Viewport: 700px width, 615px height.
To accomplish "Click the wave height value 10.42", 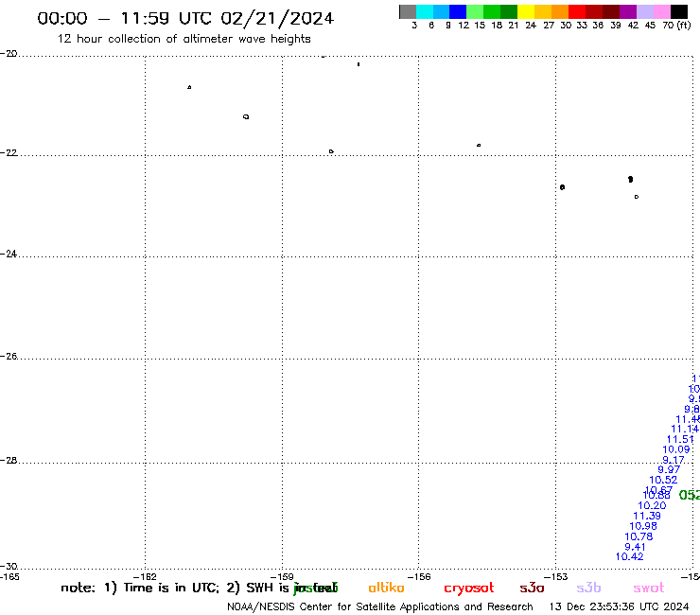I will coord(629,556).
